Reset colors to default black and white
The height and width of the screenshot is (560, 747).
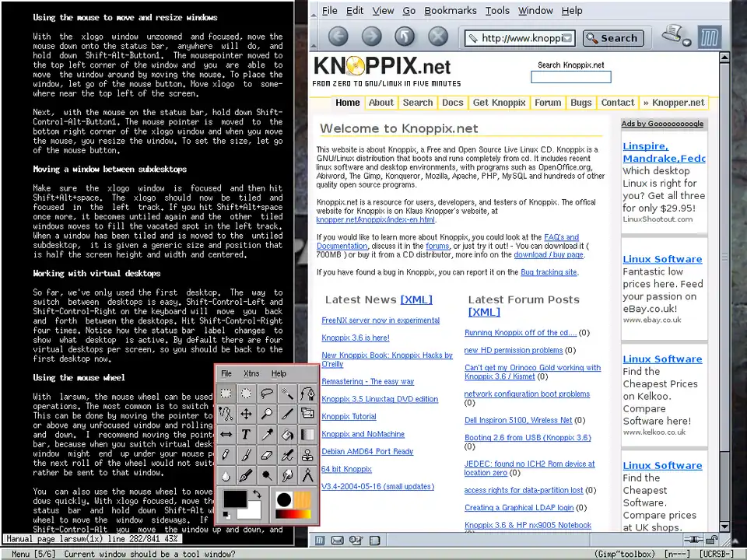coord(226,514)
